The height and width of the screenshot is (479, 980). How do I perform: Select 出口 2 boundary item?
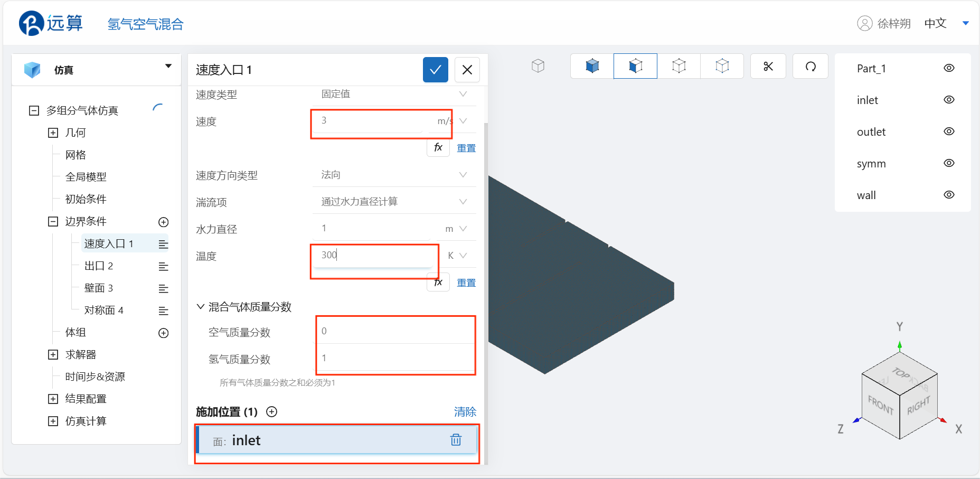tap(99, 266)
